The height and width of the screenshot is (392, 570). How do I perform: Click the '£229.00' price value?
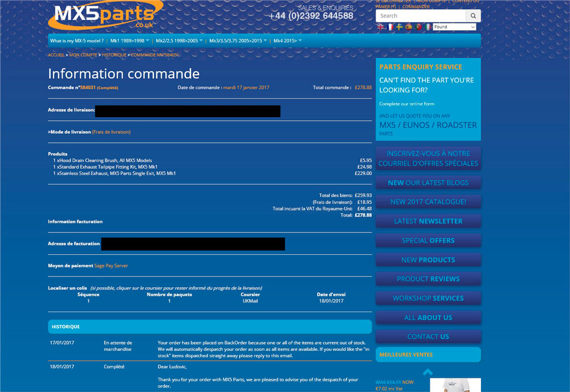pos(363,173)
